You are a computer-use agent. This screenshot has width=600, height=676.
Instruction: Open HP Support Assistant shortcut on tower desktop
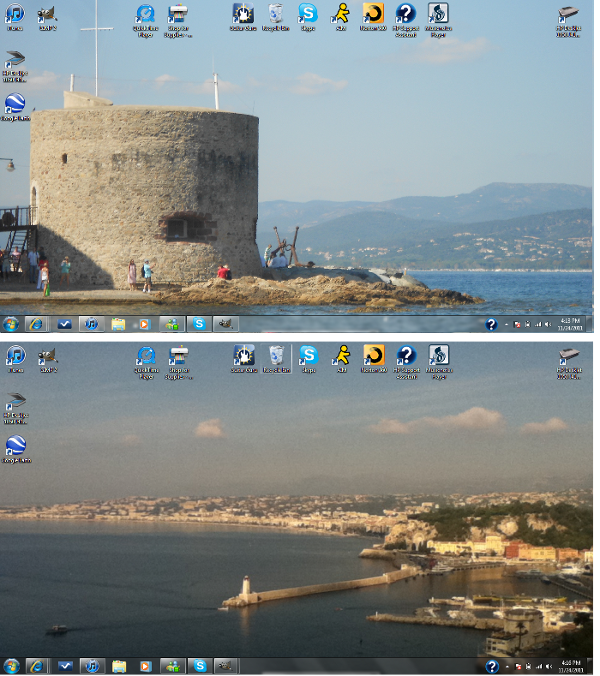tap(406, 21)
